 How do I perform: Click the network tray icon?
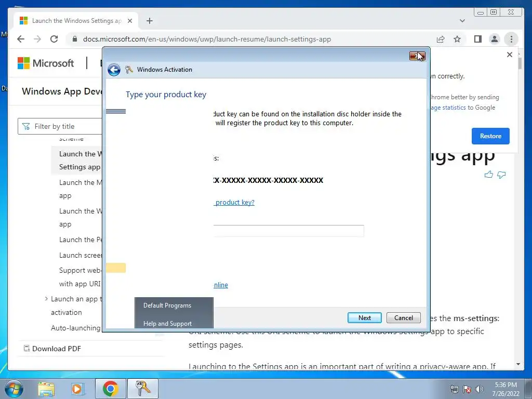tap(454, 389)
